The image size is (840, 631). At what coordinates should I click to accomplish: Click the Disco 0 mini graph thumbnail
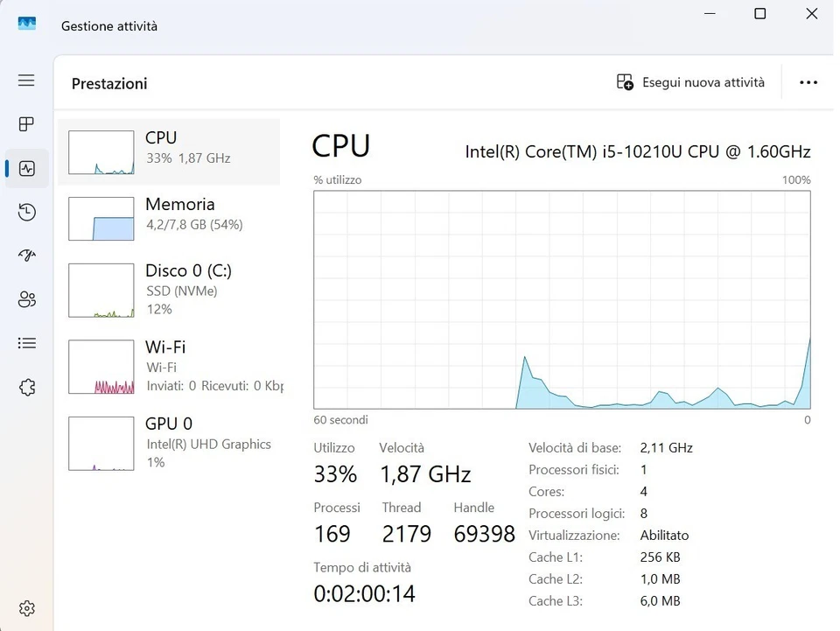101,291
